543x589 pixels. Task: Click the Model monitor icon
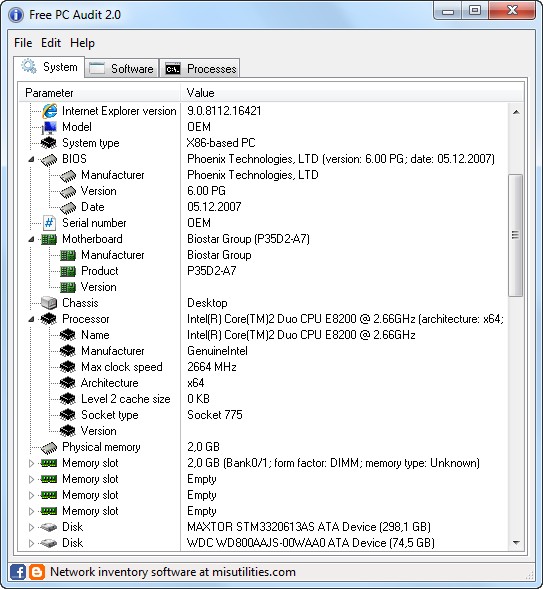pyautogui.click(x=49, y=127)
